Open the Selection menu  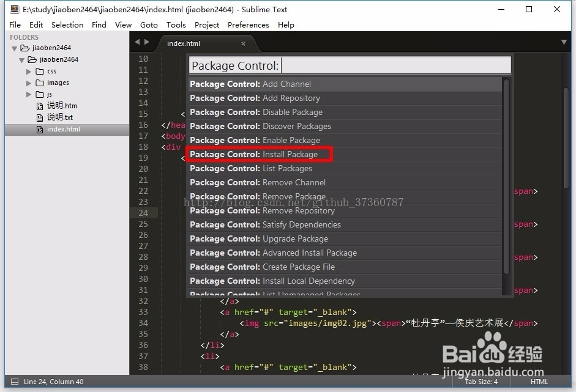tap(67, 24)
